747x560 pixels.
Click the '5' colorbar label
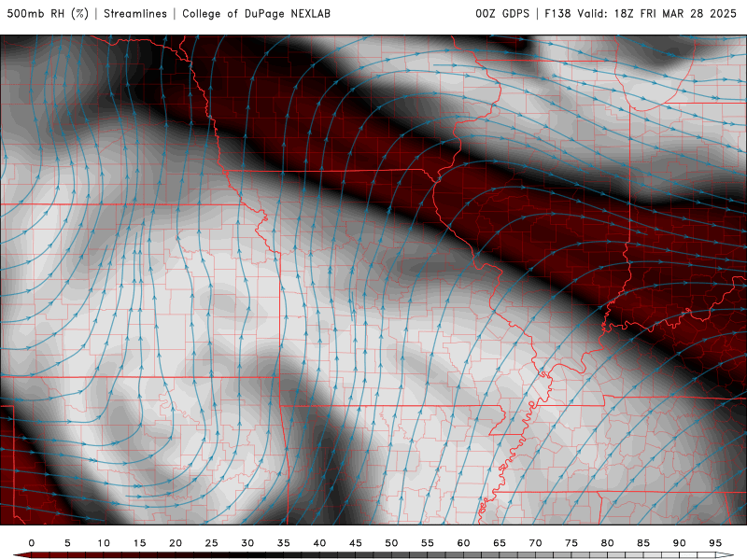(67, 543)
